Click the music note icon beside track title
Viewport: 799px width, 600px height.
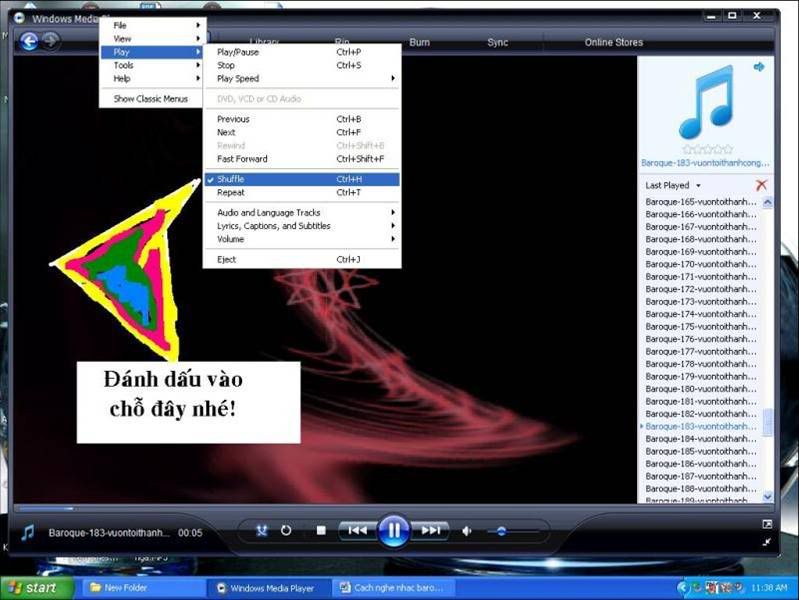point(28,533)
